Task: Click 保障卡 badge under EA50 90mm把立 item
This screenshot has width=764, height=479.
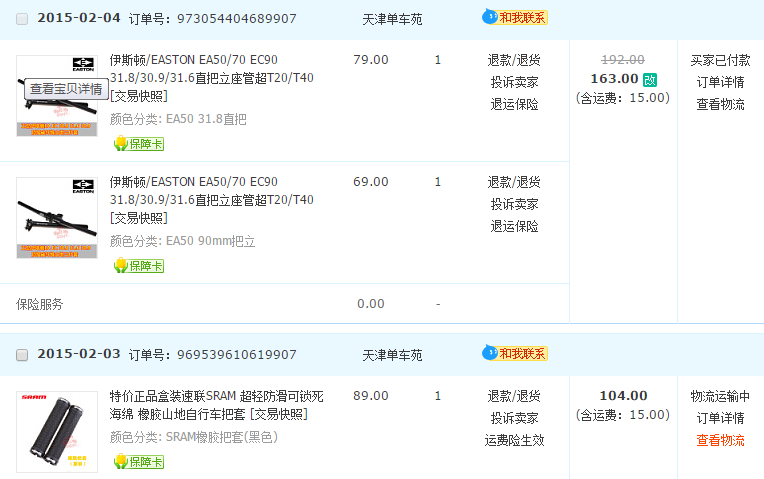Action: click(x=139, y=266)
